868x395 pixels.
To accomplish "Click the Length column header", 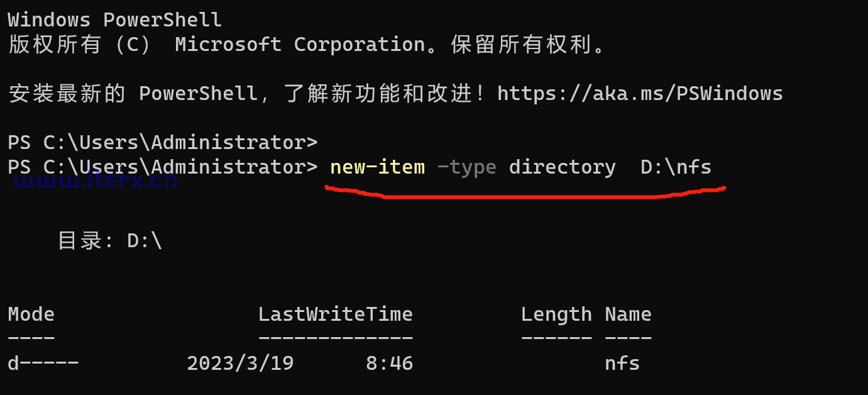I will coord(556,314).
